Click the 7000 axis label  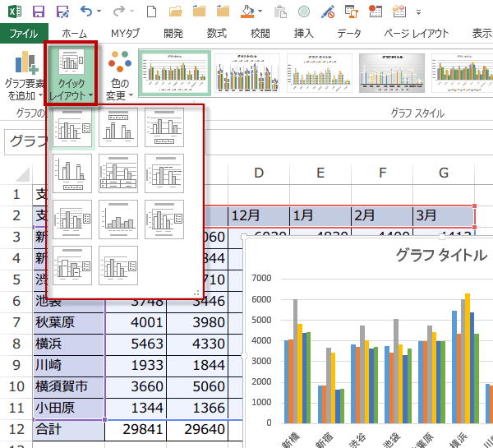point(261,278)
